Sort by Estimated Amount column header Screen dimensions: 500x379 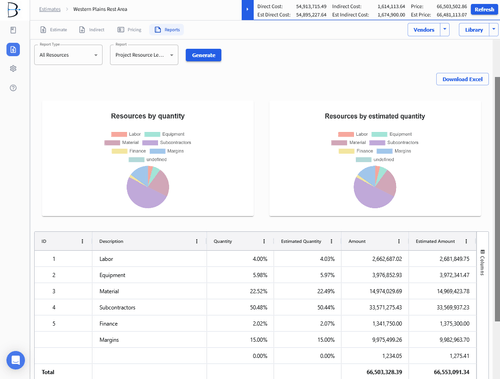(435, 241)
